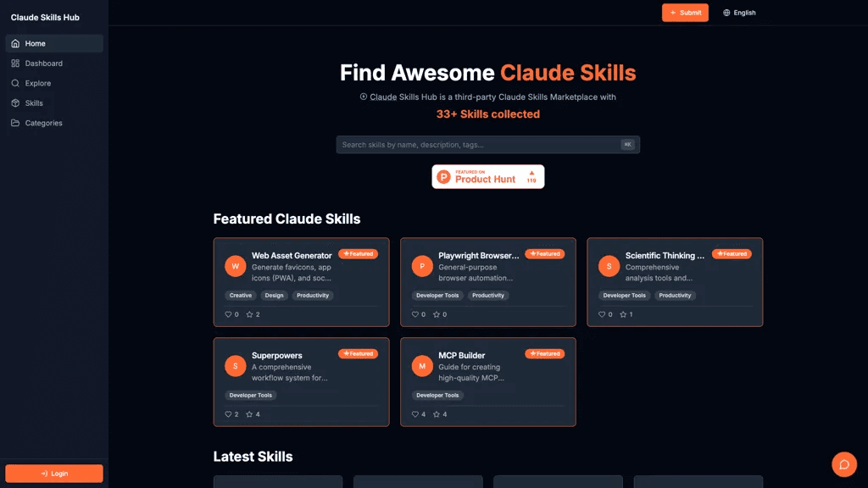This screenshot has height=488, width=868.
Task: Click the info icon before marketplace description
Action: (x=363, y=97)
